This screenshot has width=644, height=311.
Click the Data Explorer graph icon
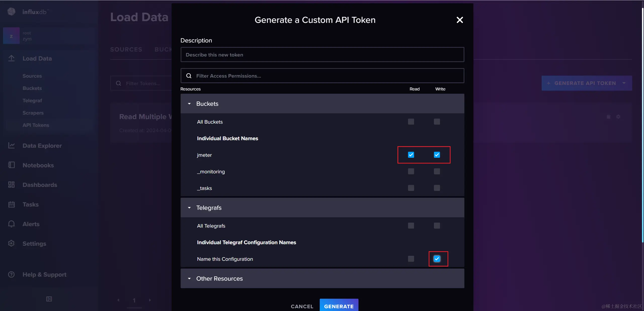coord(11,145)
